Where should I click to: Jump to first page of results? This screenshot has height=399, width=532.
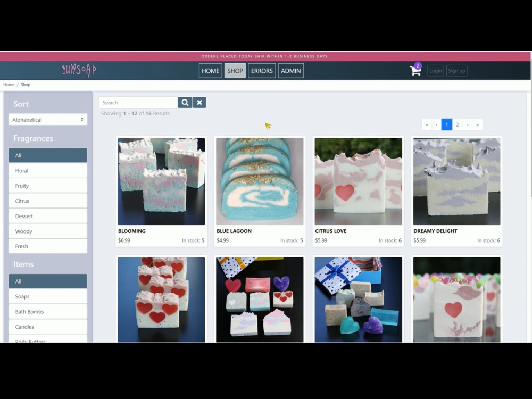point(427,124)
